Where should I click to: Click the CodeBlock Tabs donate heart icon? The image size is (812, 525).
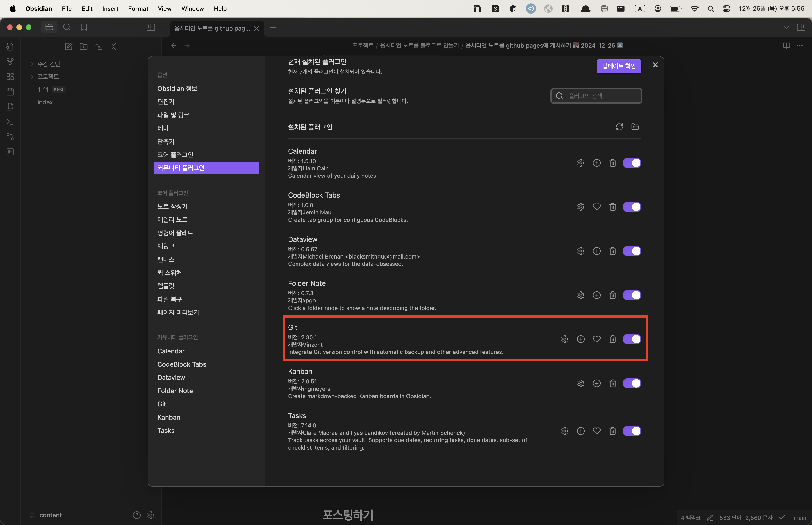(597, 207)
